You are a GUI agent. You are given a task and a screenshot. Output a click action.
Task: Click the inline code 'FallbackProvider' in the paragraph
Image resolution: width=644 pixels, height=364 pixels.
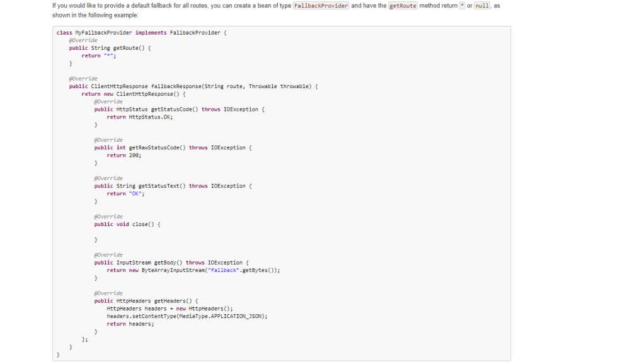(x=321, y=6)
